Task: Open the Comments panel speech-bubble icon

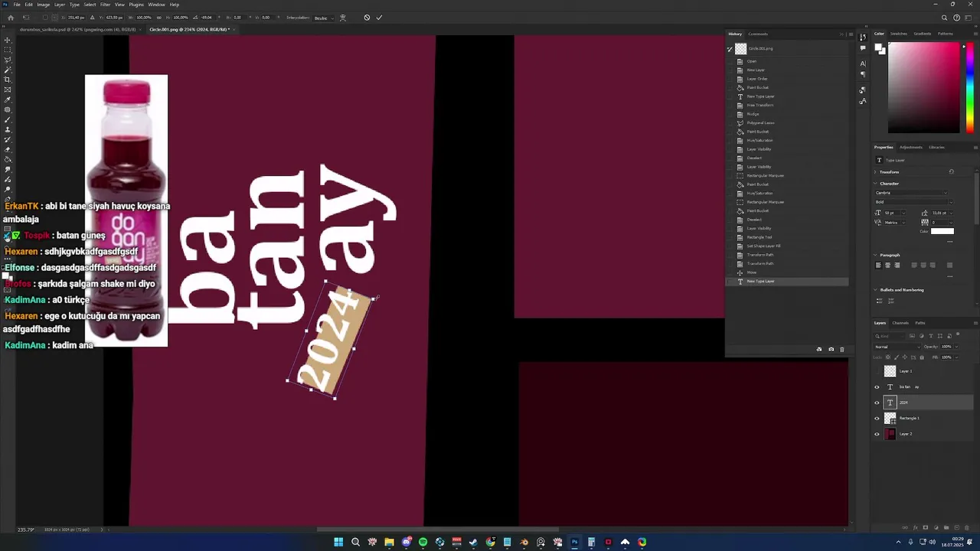Action: point(863,47)
